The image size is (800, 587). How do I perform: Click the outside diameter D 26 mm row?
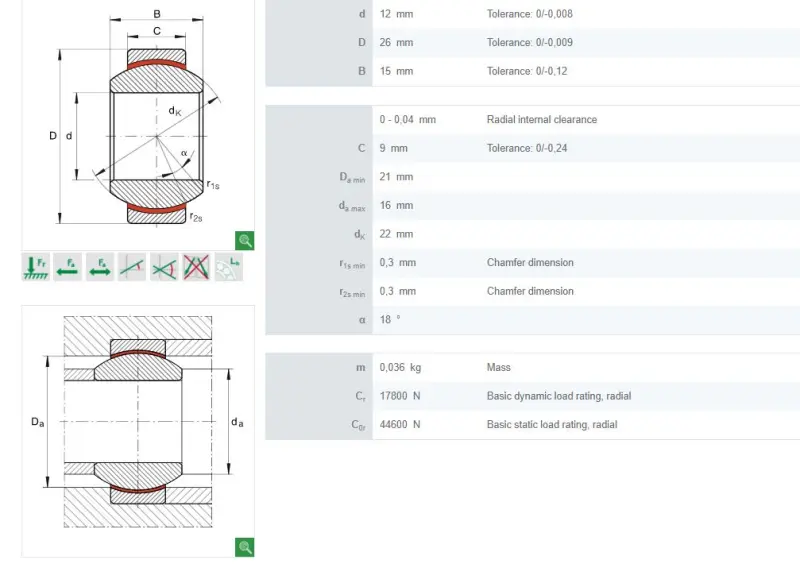pos(533,42)
